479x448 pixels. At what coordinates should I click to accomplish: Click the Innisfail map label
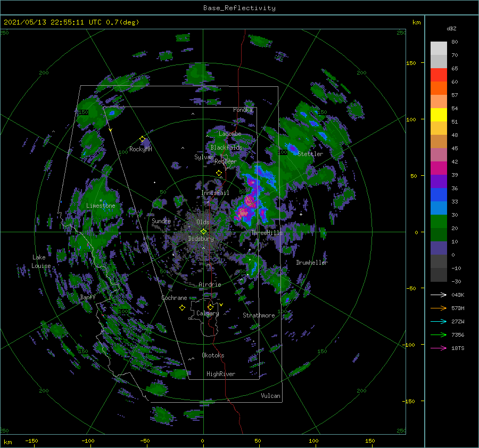[215, 193]
